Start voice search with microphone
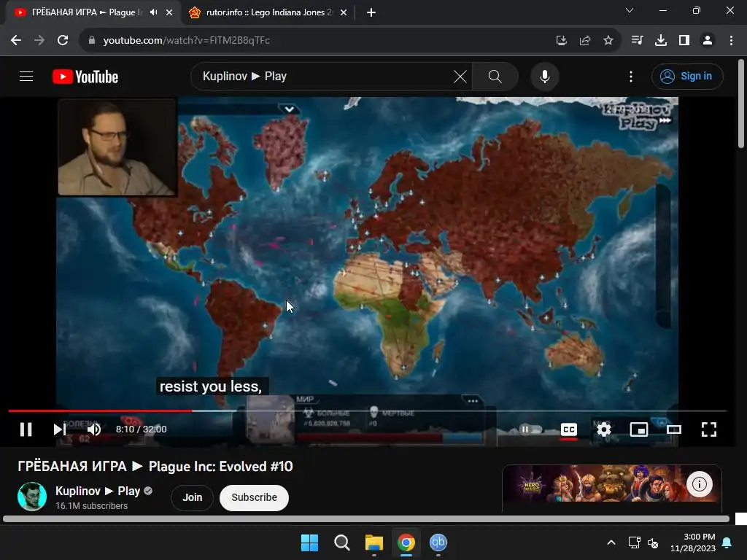Viewport: 747px width, 560px height. (x=544, y=76)
